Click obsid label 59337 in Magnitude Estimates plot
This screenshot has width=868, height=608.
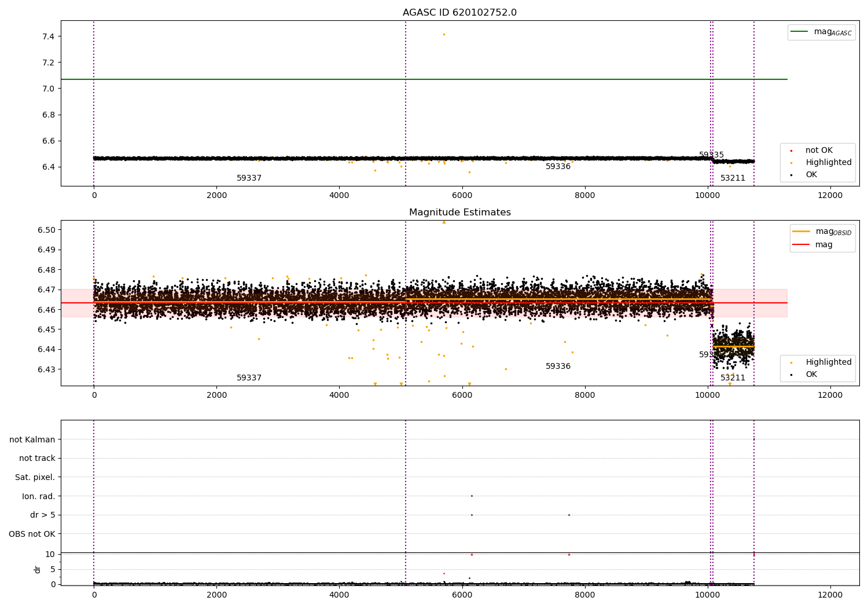pyautogui.click(x=249, y=378)
